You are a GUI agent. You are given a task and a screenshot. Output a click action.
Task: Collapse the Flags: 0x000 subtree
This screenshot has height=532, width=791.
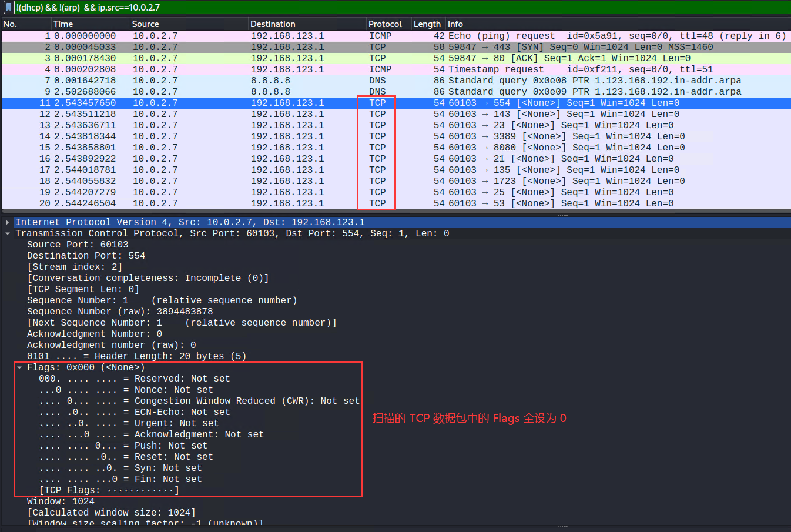(x=19, y=367)
